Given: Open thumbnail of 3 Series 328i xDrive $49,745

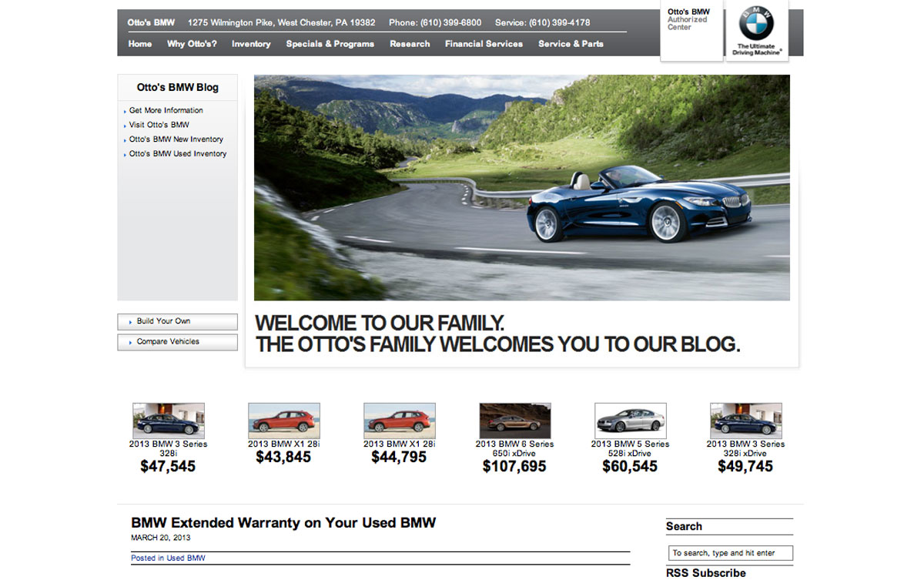Looking at the screenshot, I should pyautogui.click(x=746, y=421).
